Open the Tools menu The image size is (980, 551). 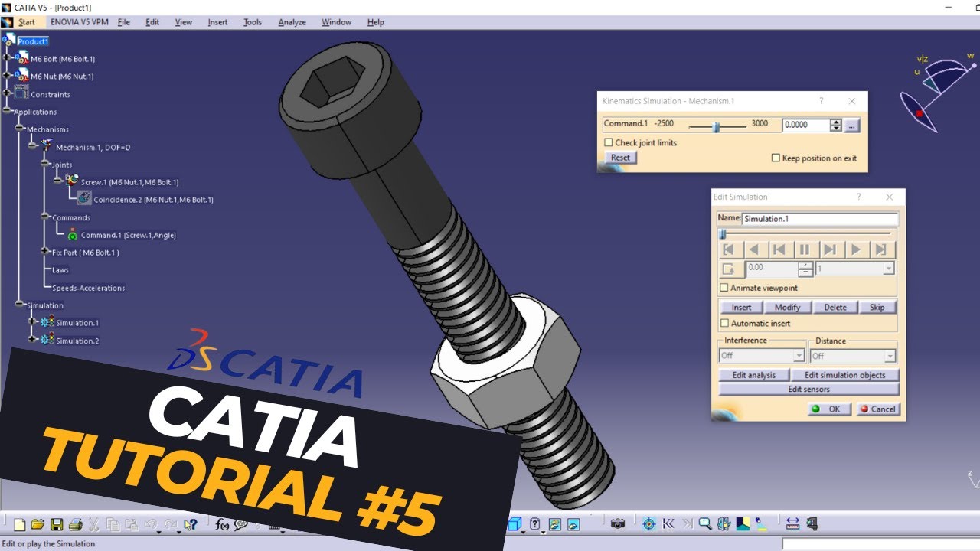[253, 22]
